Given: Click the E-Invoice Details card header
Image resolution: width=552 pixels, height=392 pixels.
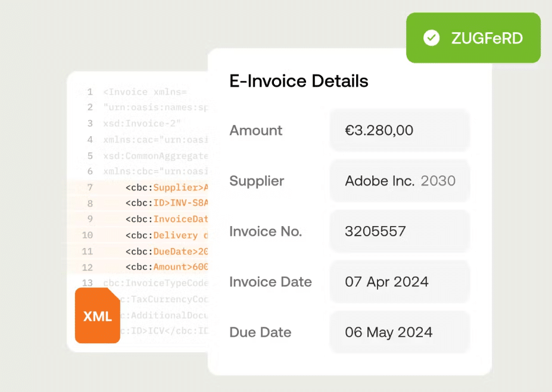Looking at the screenshot, I should (x=299, y=81).
